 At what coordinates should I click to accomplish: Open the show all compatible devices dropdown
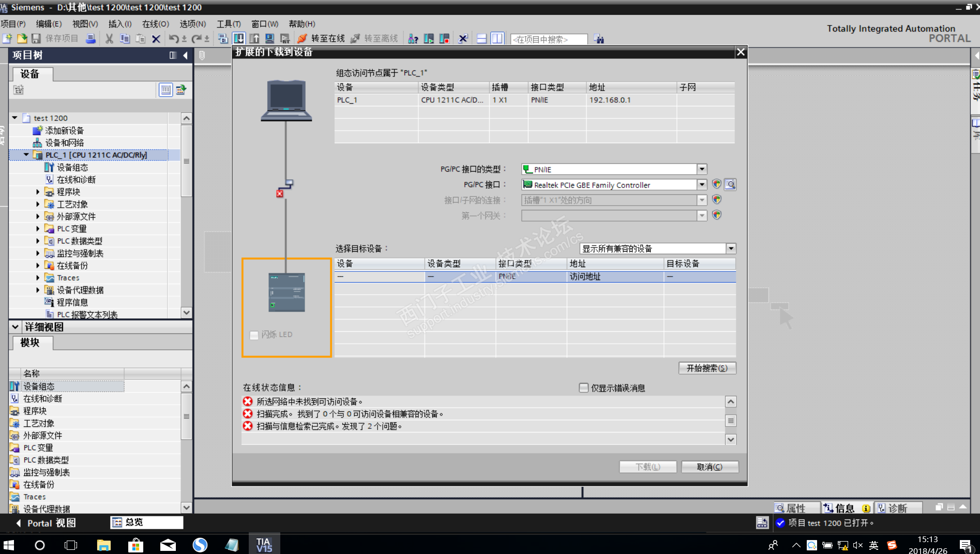731,249
